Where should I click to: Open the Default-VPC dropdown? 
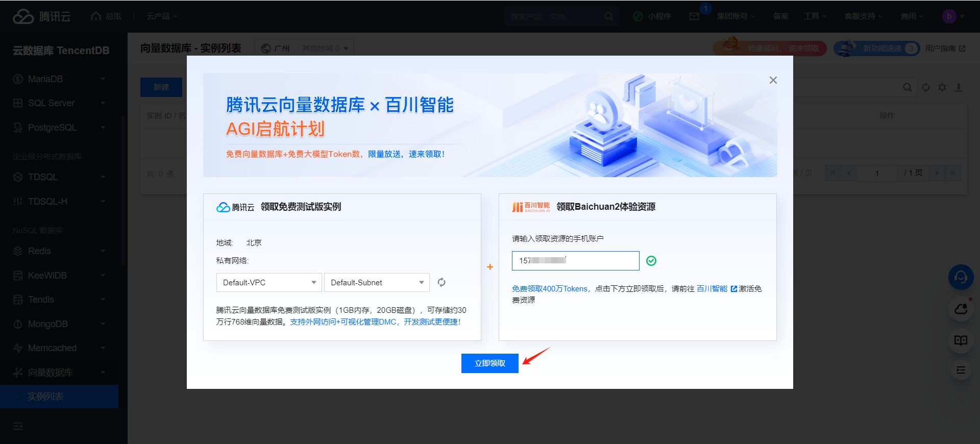(269, 282)
